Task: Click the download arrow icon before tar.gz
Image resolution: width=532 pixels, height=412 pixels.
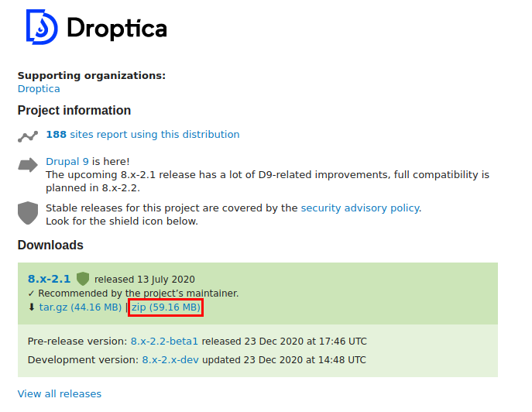Action: [32, 307]
